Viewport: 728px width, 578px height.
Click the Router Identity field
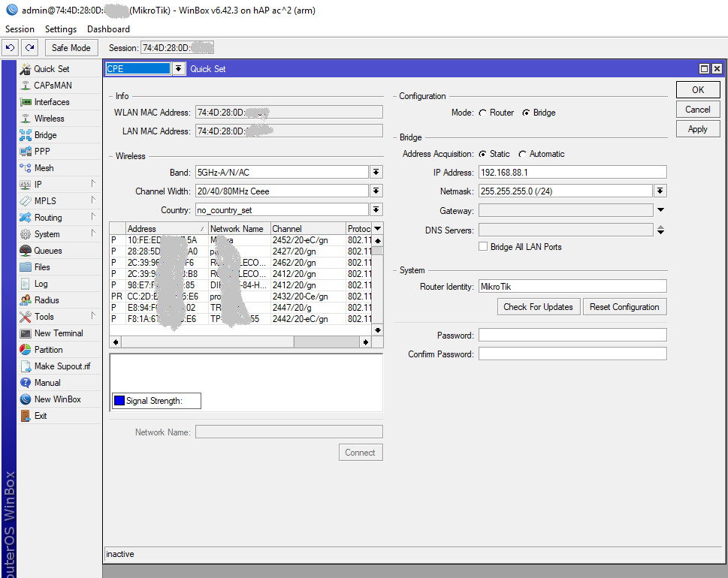pos(572,286)
